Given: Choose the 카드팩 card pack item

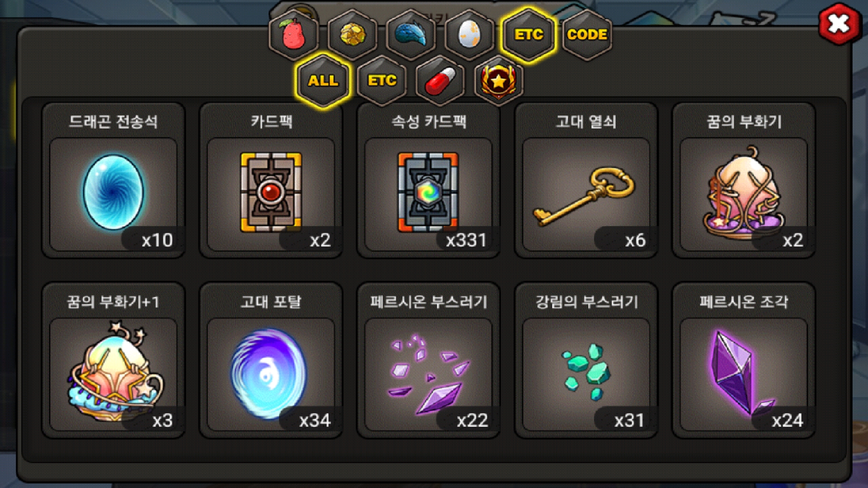Looking at the screenshot, I should click(271, 181).
